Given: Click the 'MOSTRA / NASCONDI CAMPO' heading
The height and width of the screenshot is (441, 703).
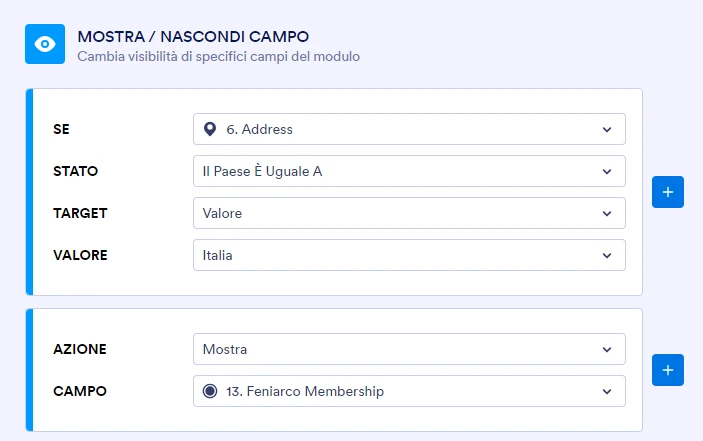Looking at the screenshot, I should click(193, 37).
